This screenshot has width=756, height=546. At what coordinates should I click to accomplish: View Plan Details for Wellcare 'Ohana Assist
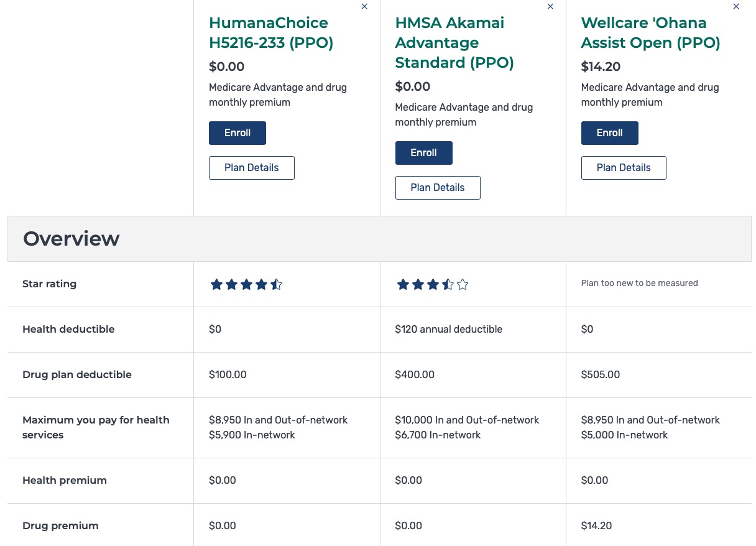[624, 168]
